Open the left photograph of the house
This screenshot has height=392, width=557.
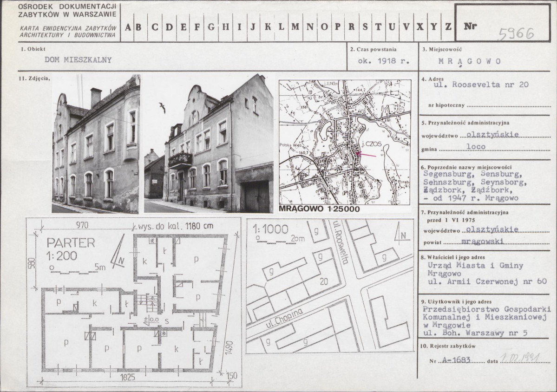tap(96, 144)
